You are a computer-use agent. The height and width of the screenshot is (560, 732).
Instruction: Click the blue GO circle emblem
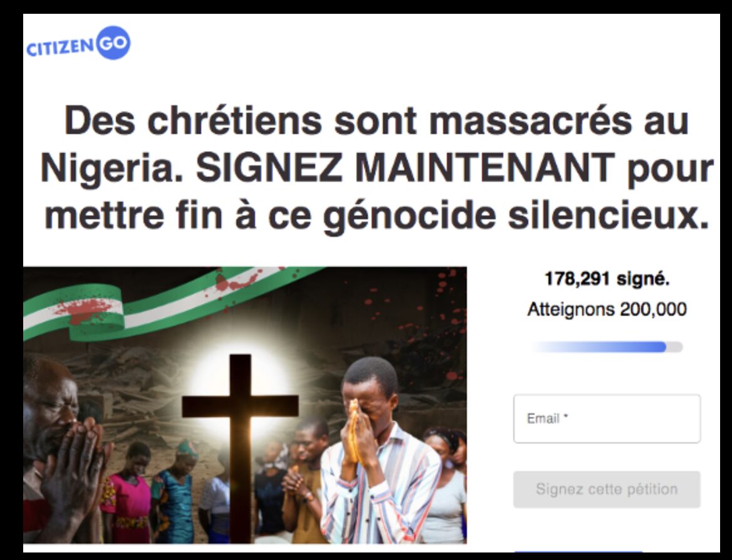pos(113,43)
